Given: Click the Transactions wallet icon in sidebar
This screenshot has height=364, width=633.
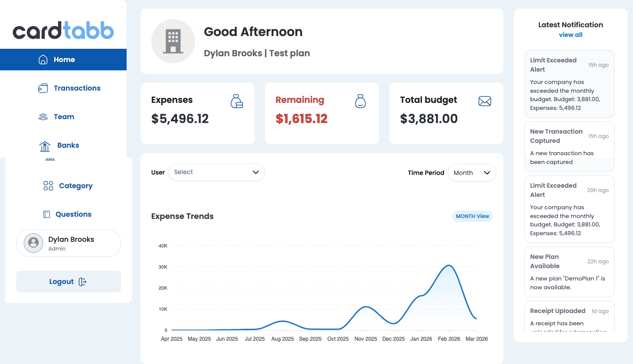Looking at the screenshot, I should coord(43,88).
